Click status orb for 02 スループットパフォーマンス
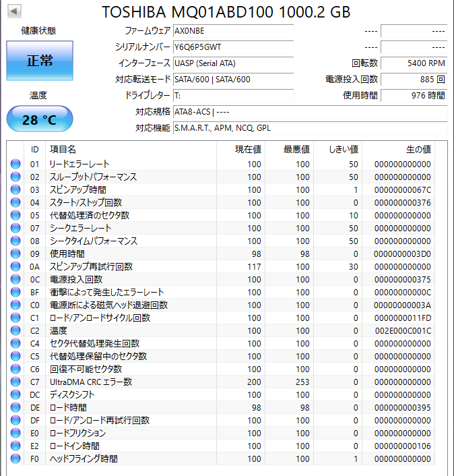Viewport: 454px width, 476px height. [15, 177]
